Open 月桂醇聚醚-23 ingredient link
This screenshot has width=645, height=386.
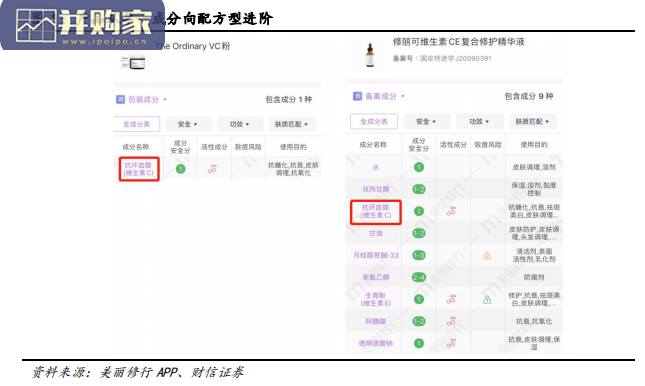(376, 255)
